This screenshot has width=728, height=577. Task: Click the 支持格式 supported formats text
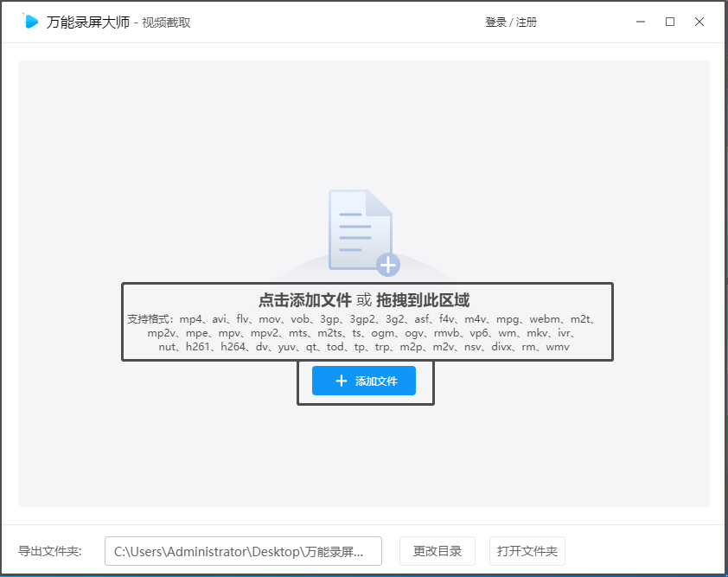[363, 333]
